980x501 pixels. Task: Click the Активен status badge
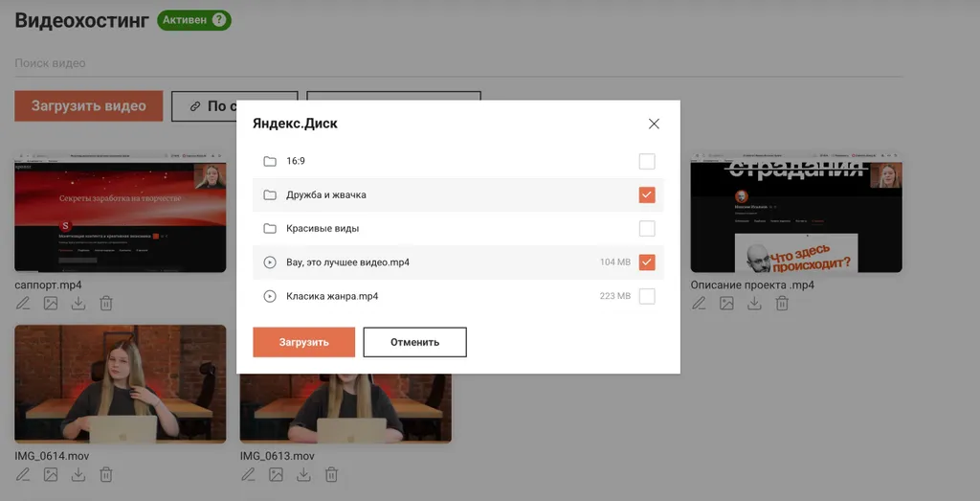193,20
